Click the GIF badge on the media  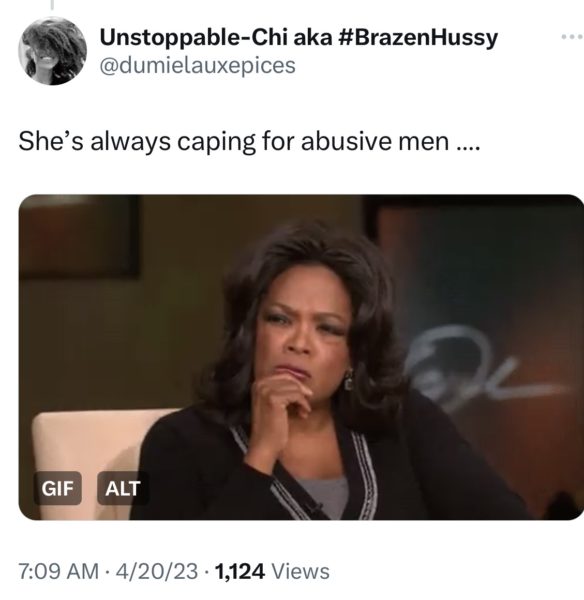pyautogui.click(x=57, y=488)
